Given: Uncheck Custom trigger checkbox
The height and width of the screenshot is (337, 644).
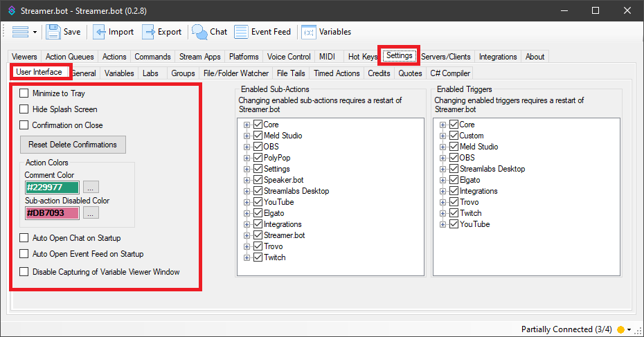Looking at the screenshot, I should point(454,136).
